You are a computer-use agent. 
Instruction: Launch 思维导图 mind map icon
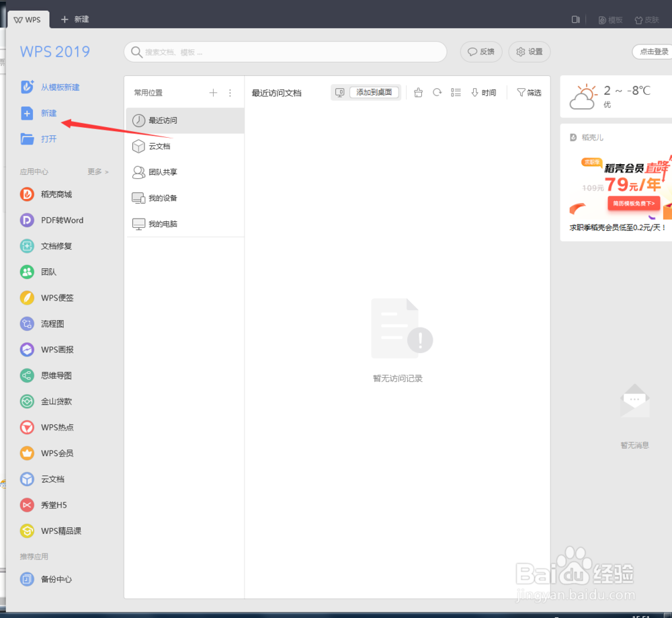[x=27, y=376]
